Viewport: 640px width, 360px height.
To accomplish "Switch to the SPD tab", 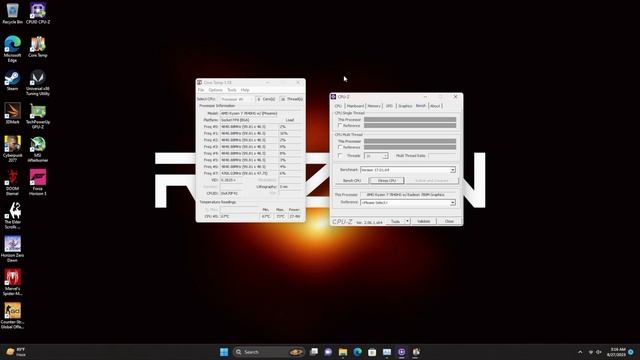I will click(x=389, y=106).
